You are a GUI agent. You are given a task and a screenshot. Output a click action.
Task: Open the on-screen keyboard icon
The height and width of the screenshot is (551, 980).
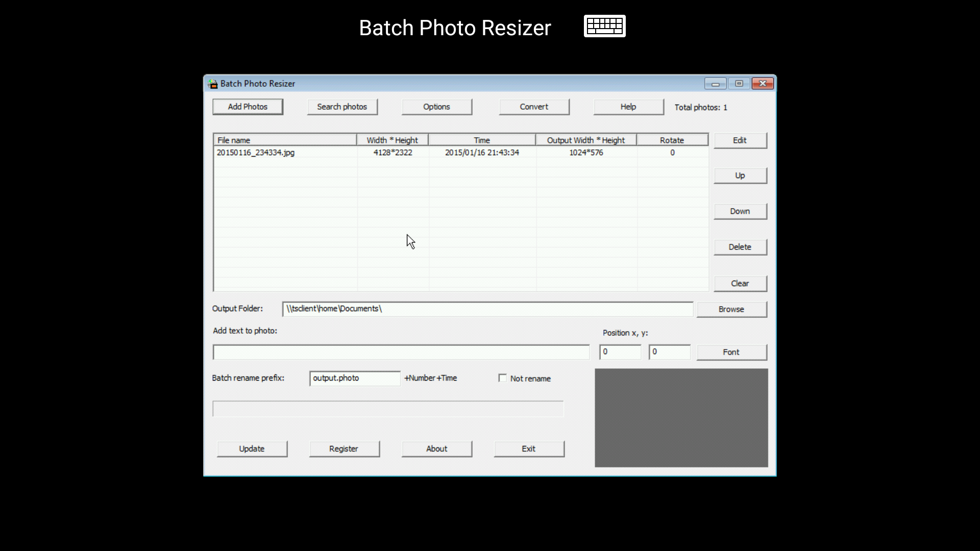[x=604, y=26]
